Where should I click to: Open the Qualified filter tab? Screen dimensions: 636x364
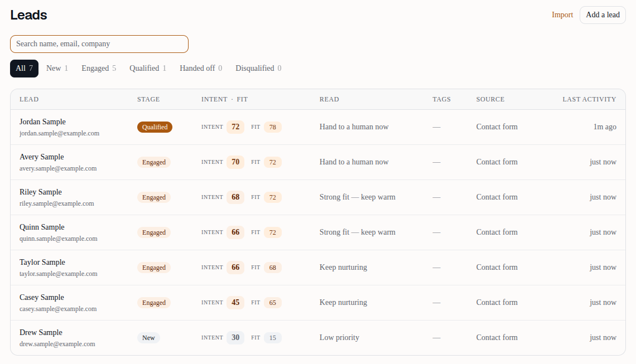coord(148,69)
